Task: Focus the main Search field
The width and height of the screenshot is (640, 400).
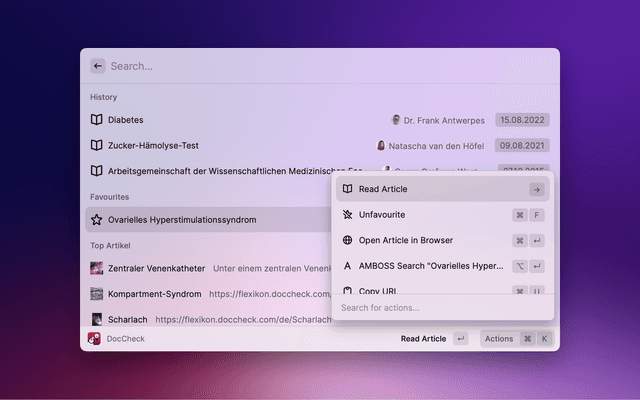Action: tap(300, 66)
